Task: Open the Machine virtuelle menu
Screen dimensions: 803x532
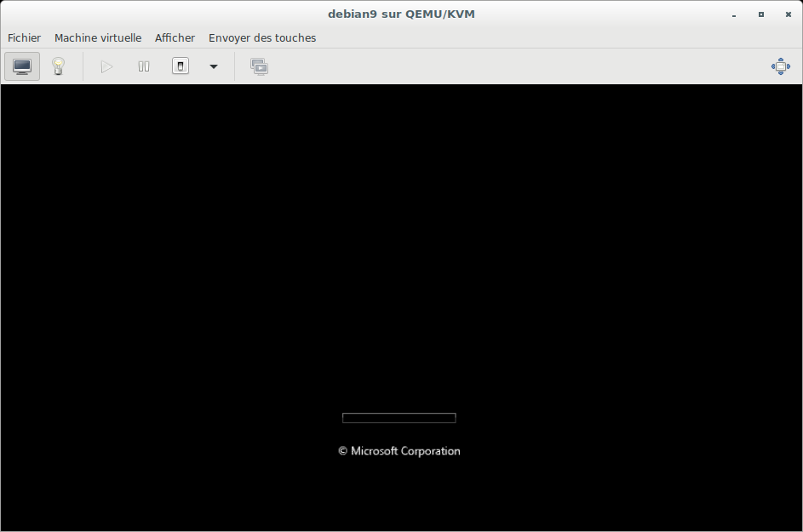Action: 98,38
